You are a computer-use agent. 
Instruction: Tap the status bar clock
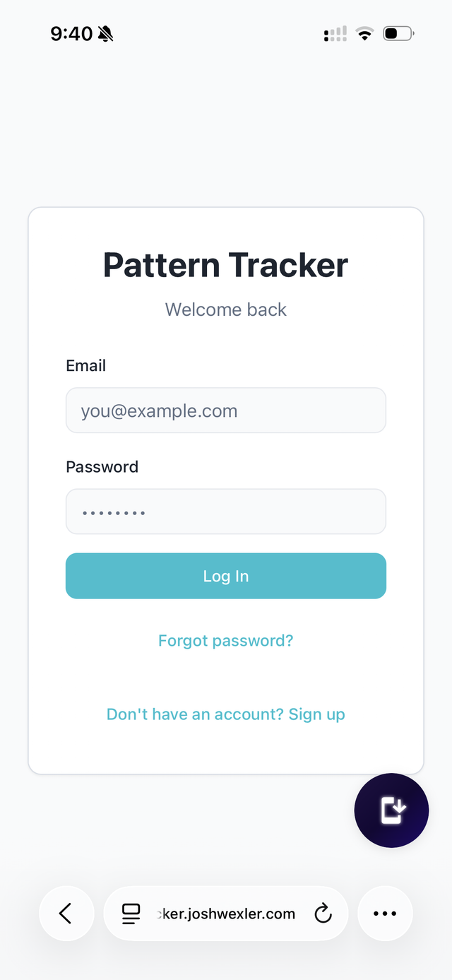click(x=71, y=33)
